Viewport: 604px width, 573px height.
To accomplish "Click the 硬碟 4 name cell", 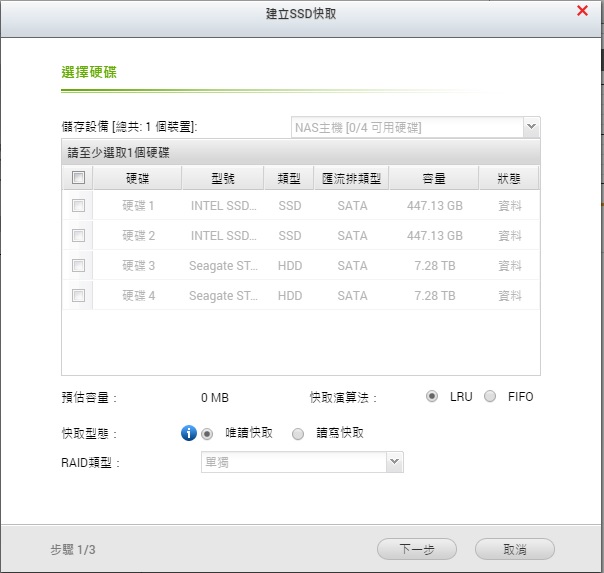I will point(138,296).
